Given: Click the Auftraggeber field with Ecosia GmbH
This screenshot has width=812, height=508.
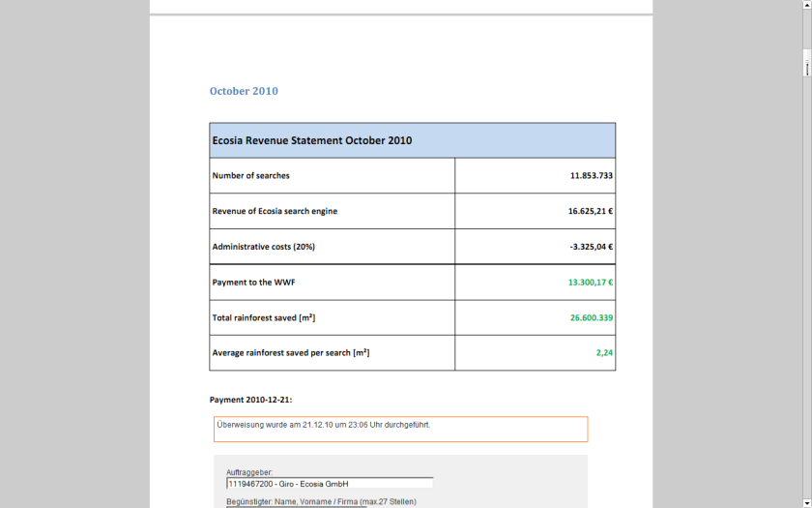Looking at the screenshot, I should [x=329, y=484].
